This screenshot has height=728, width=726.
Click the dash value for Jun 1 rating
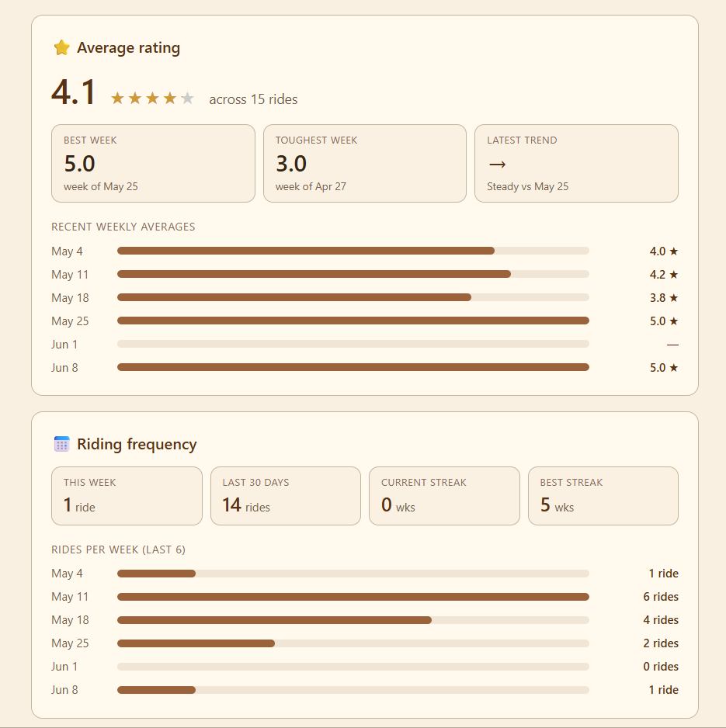(x=672, y=345)
